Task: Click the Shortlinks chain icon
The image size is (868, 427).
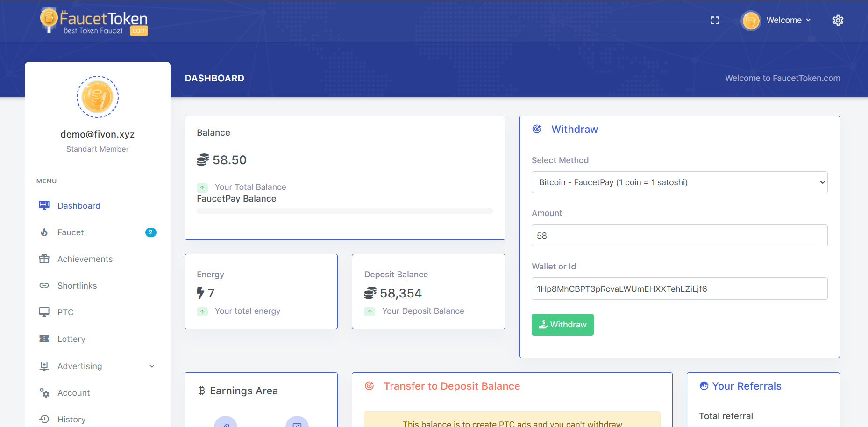Action: (44, 286)
